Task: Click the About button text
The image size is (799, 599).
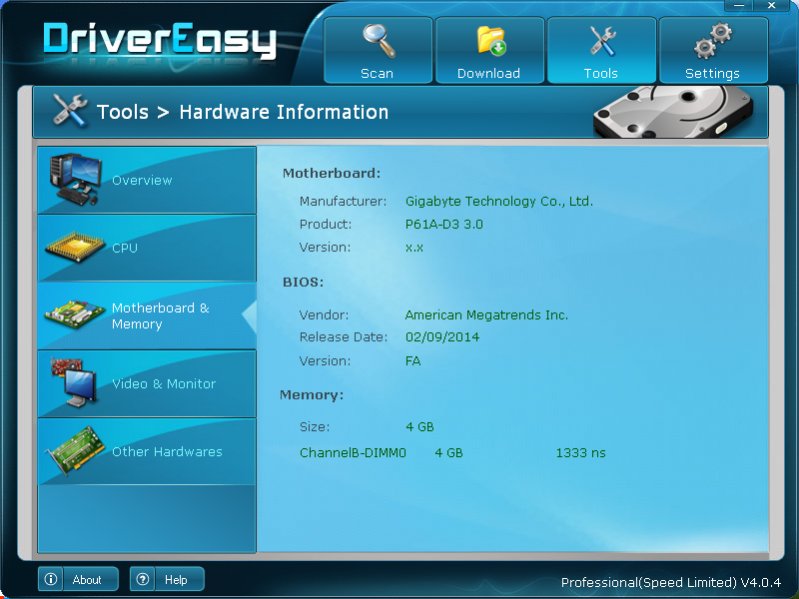Action: click(87, 580)
